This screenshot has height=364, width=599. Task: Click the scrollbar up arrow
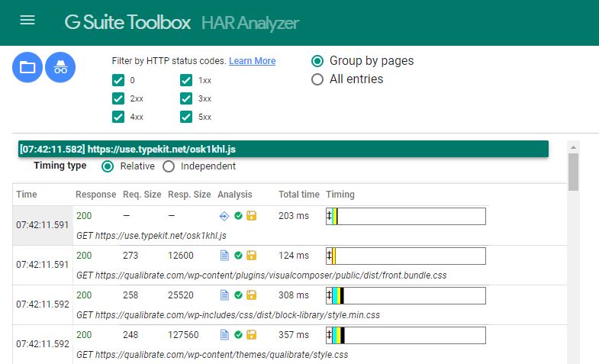[573, 147]
